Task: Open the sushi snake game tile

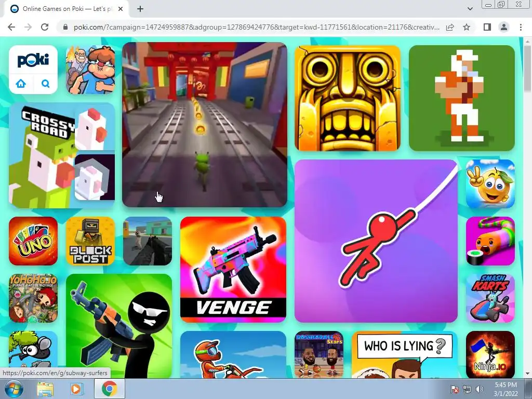Action: tap(490, 241)
